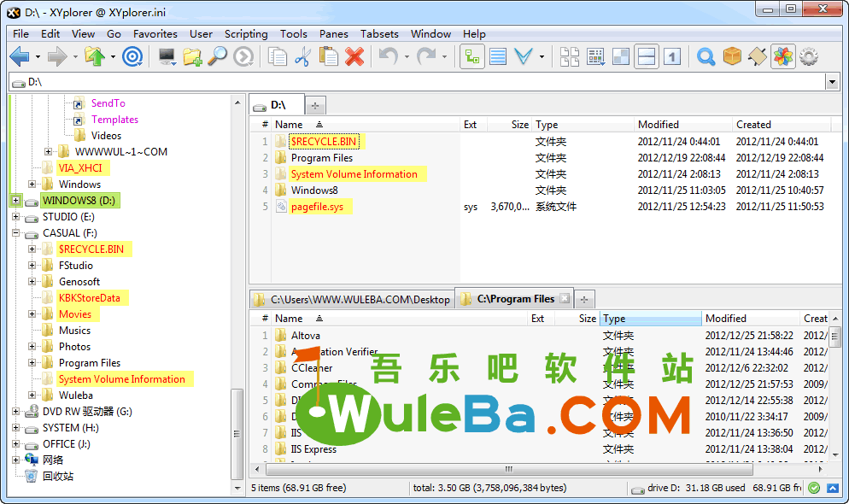849x504 pixels.
Task: Open the Drives monitor icon
Action: tap(167, 56)
